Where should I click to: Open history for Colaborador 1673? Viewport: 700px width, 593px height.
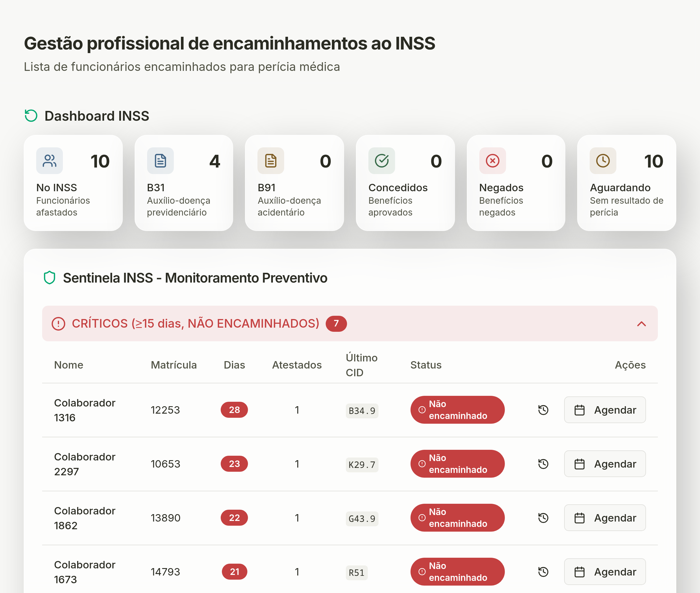point(543,572)
